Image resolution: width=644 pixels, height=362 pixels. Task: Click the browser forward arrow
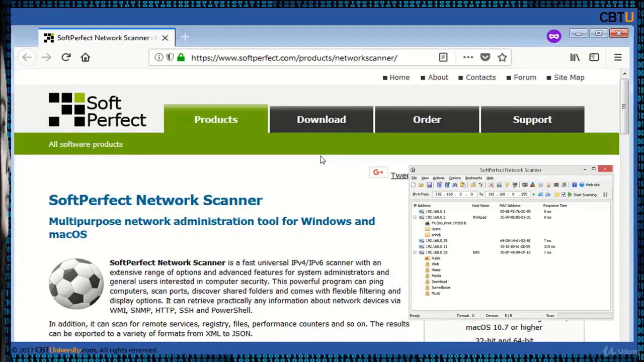coord(46,57)
